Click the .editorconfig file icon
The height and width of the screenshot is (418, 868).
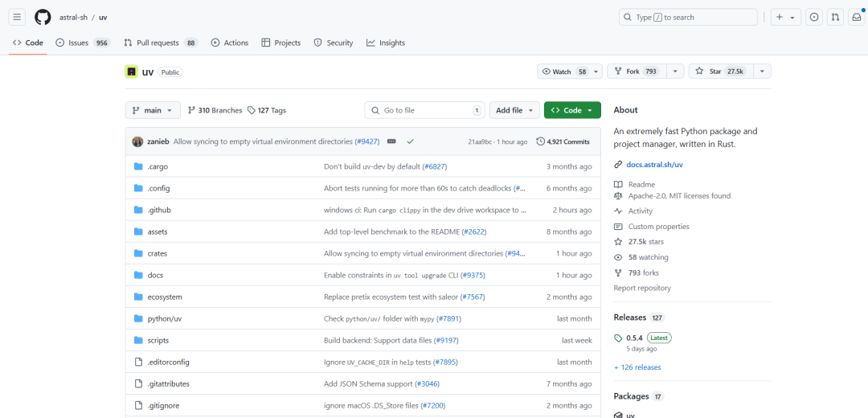[x=138, y=362]
